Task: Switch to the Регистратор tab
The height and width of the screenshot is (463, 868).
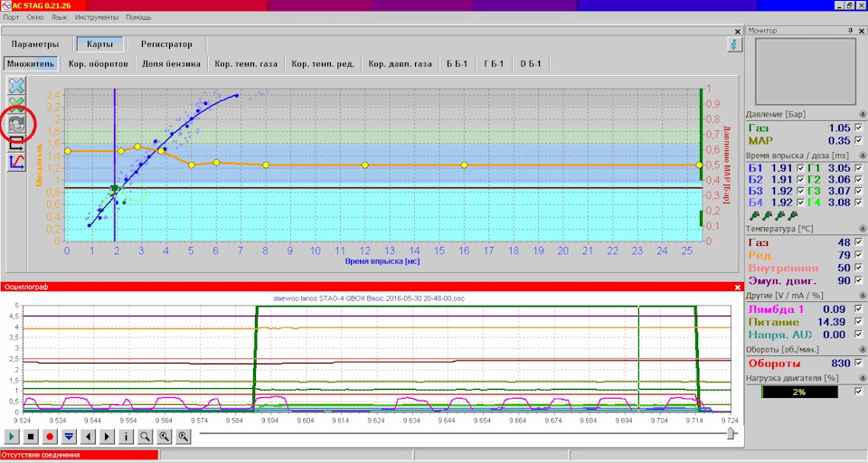Action: click(166, 44)
